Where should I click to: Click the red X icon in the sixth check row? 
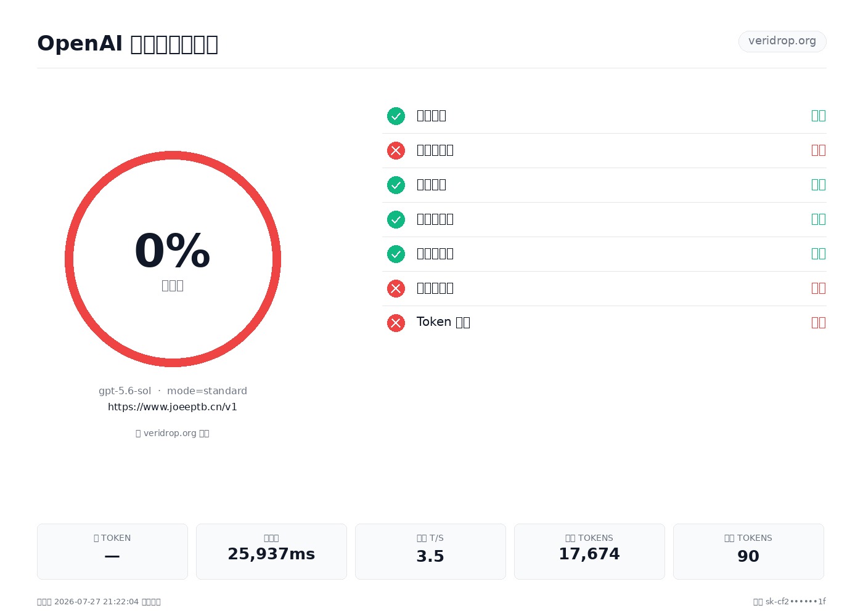coord(396,288)
